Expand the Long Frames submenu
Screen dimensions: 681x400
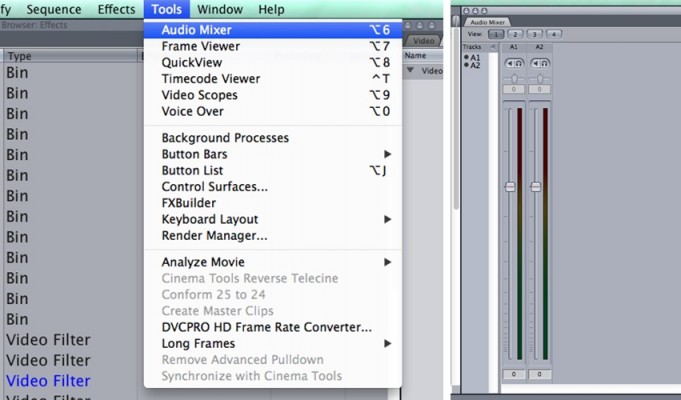(273, 344)
